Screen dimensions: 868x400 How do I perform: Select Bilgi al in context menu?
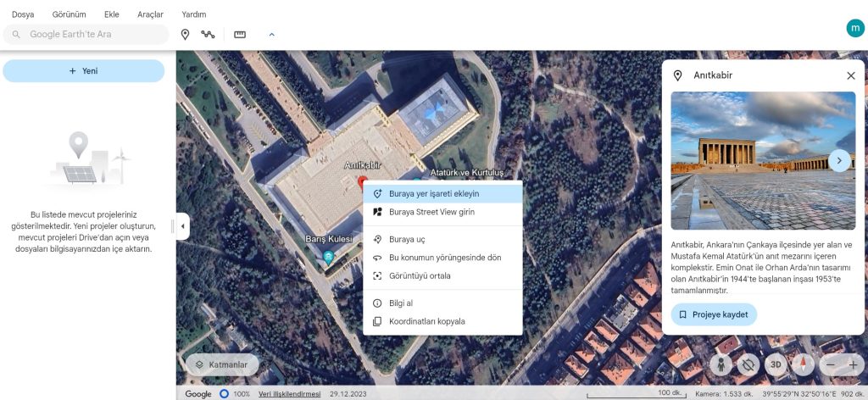[442, 303]
